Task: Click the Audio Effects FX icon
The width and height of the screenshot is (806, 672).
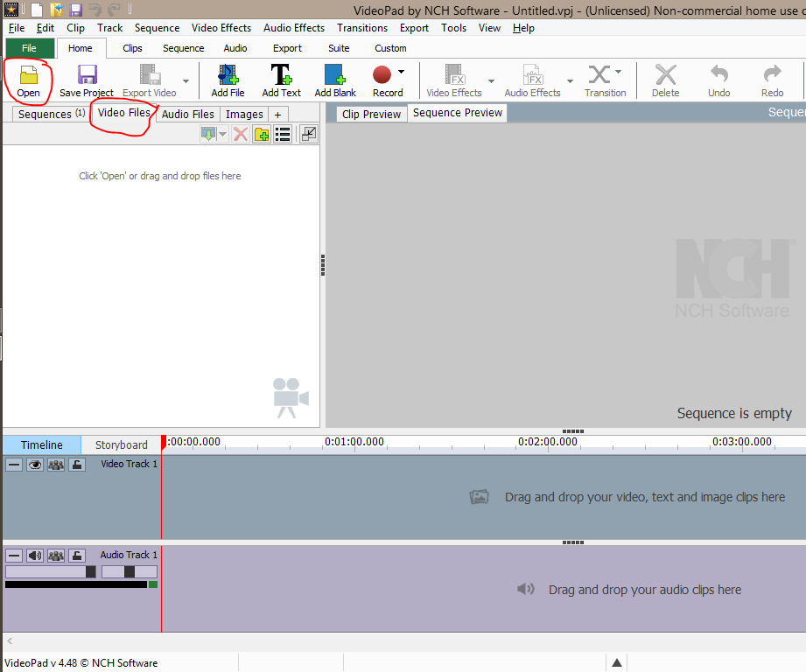Action: [533, 74]
